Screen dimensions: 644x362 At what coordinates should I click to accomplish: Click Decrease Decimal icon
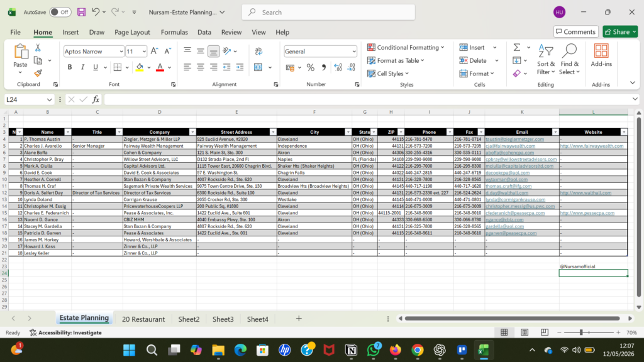pyautogui.click(x=351, y=68)
